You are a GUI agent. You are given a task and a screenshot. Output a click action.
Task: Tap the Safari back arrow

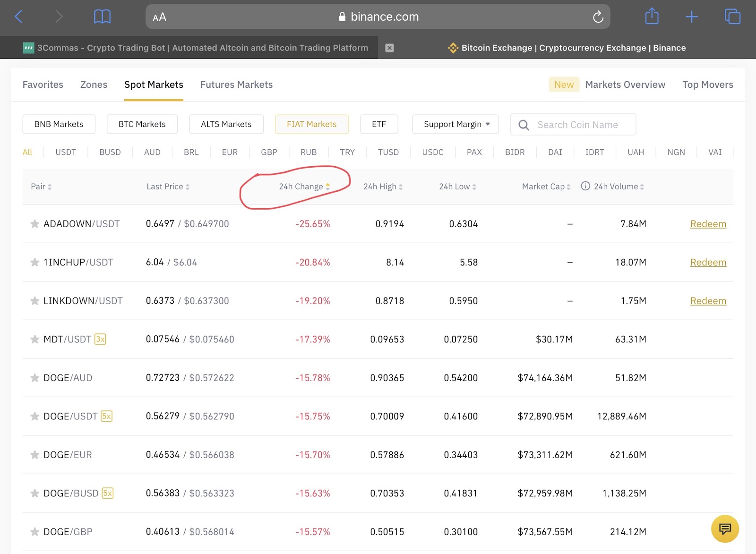19,17
